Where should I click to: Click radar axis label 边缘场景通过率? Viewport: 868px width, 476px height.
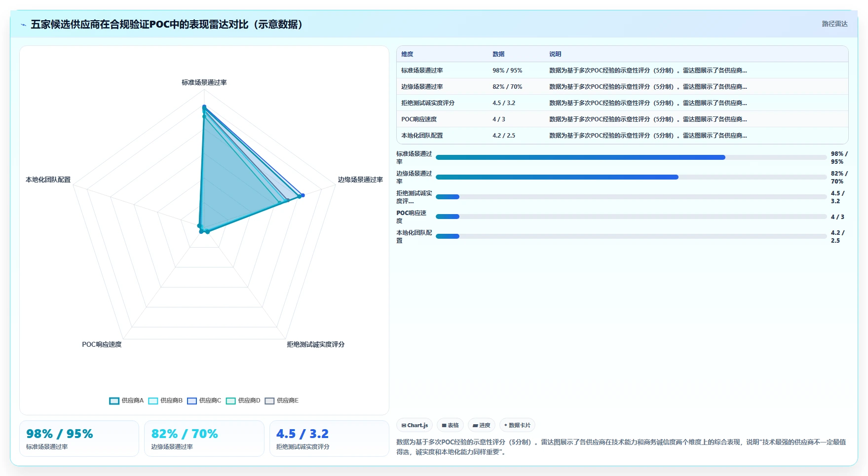360,180
